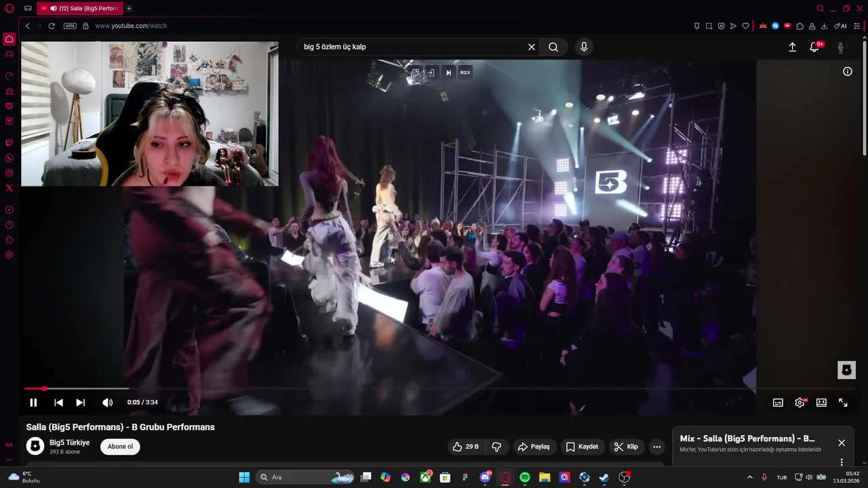Pause the YouTube video

tap(33, 403)
